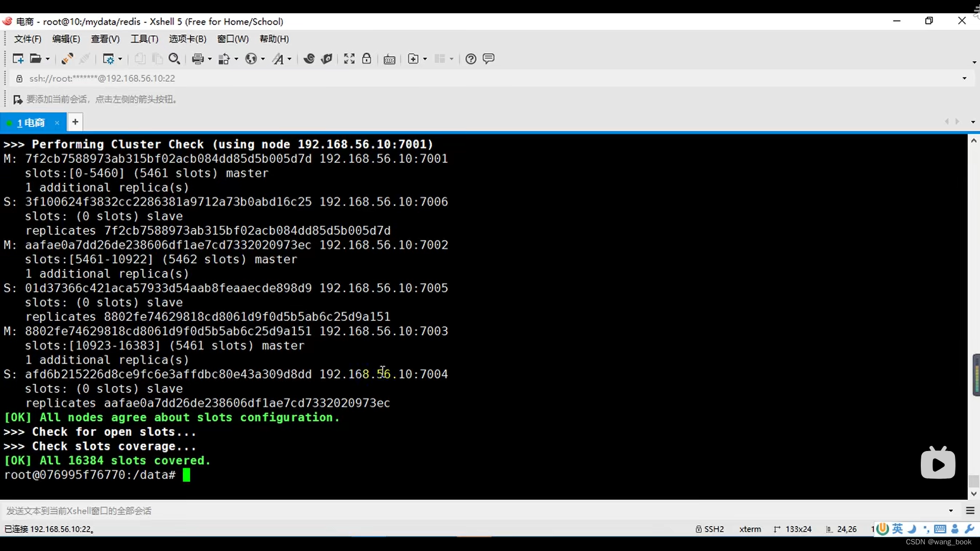Click the Xshell file menu item
The image size is (980, 551).
pos(26,38)
